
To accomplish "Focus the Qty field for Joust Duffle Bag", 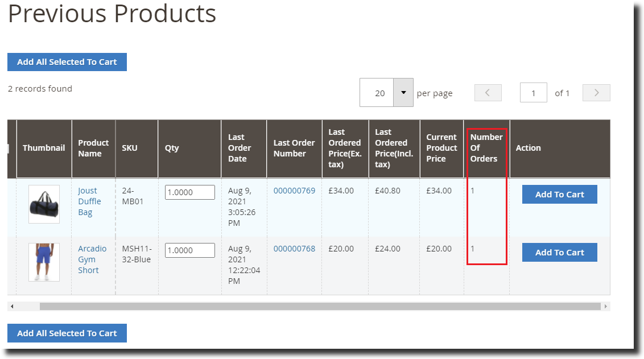I will tap(190, 192).
